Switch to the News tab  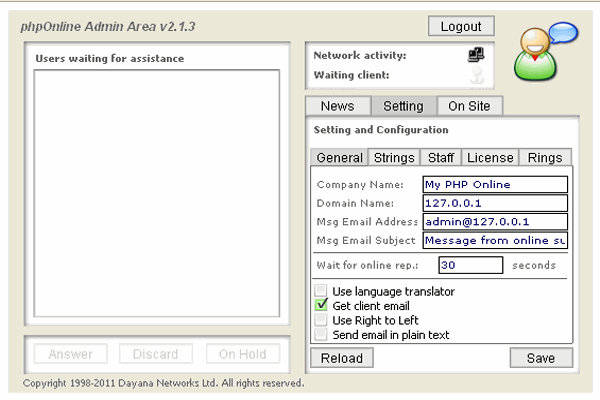(x=337, y=106)
